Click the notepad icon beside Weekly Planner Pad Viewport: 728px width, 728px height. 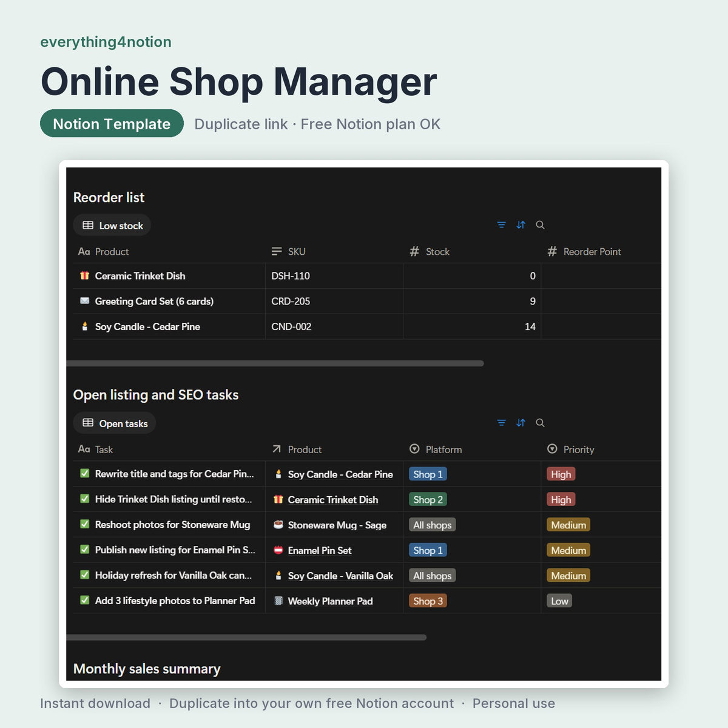278,601
